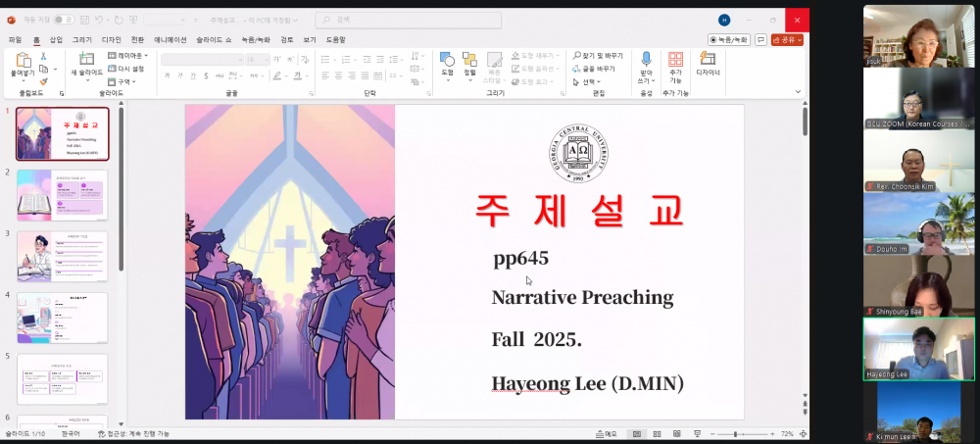Expand the 구역 (Section) dropdown
The image size is (980, 444).
pos(122,82)
